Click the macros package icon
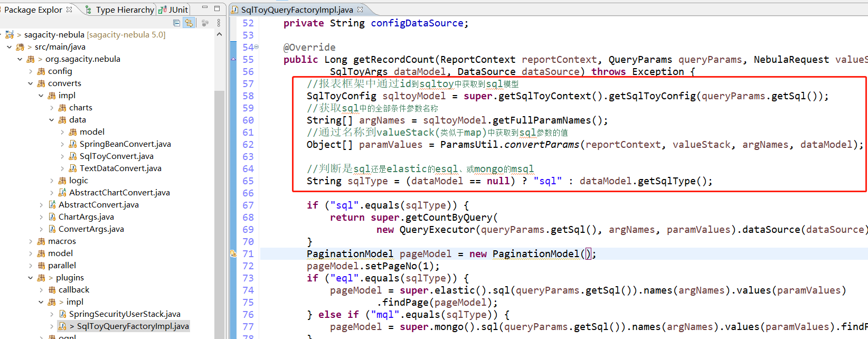 point(41,241)
